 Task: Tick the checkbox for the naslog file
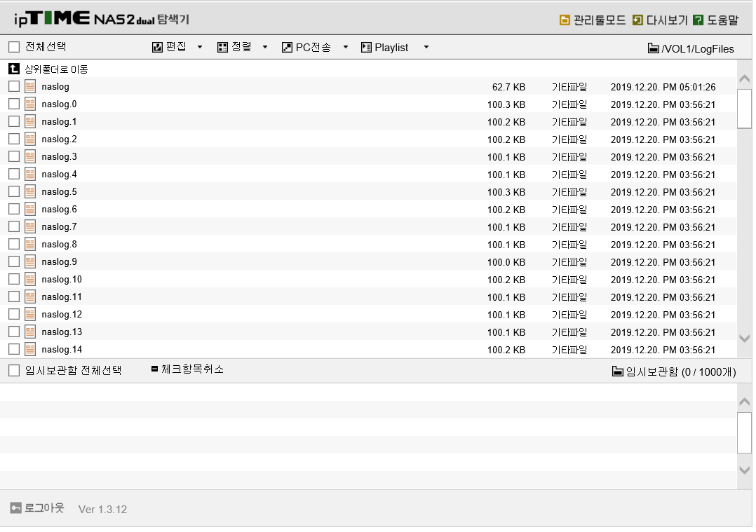tap(14, 87)
